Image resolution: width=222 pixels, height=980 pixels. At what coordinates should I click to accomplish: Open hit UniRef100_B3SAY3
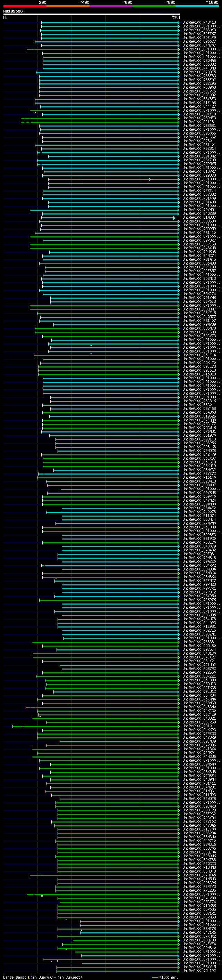(199, 30)
